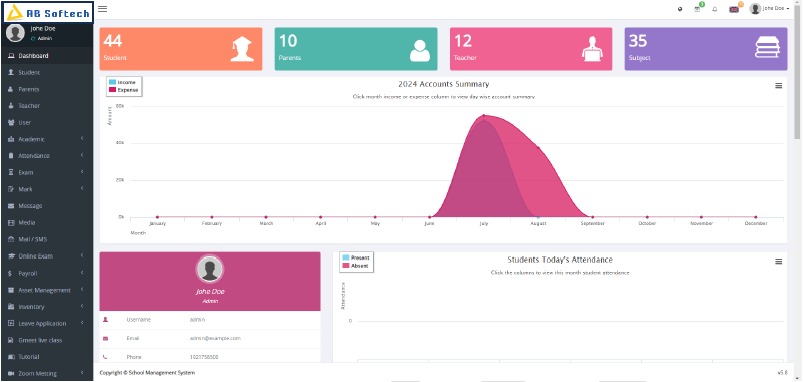Screen dimensions: 805x382
Task: Click the Academic sidebar icon
Action: (11, 140)
